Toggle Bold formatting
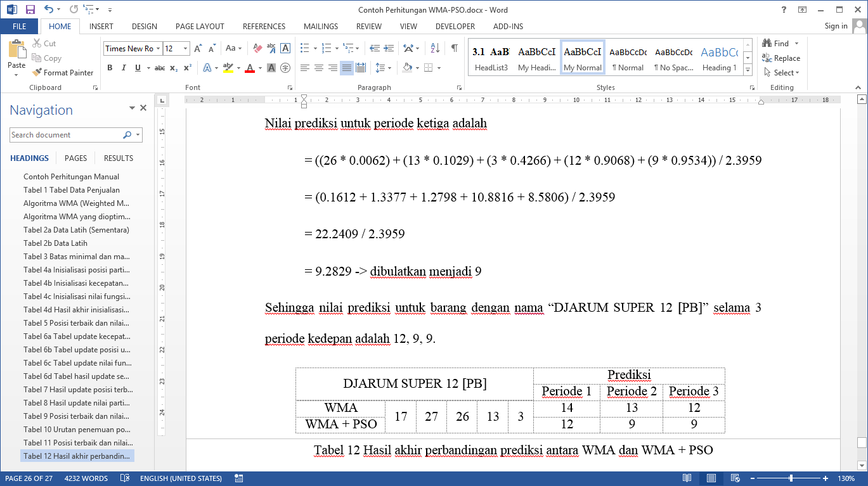 coord(110,68)
